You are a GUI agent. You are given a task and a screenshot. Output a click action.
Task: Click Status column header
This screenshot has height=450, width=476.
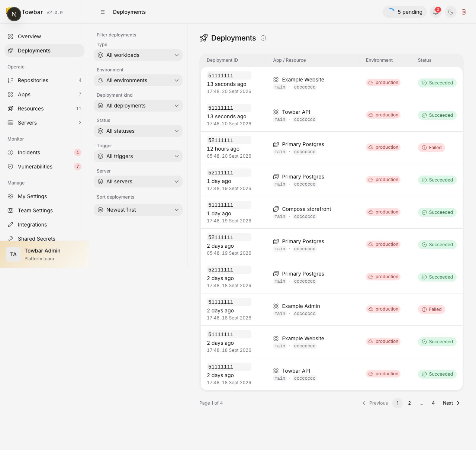pos(425,60)
